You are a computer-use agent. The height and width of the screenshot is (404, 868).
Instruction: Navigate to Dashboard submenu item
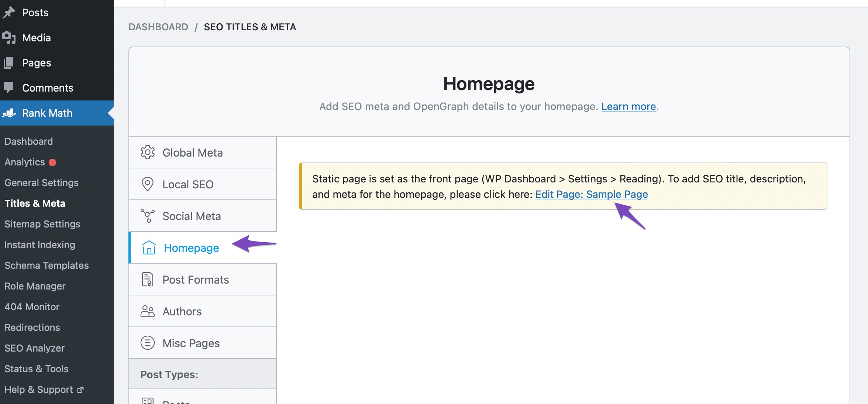click(x=28, y=140)
